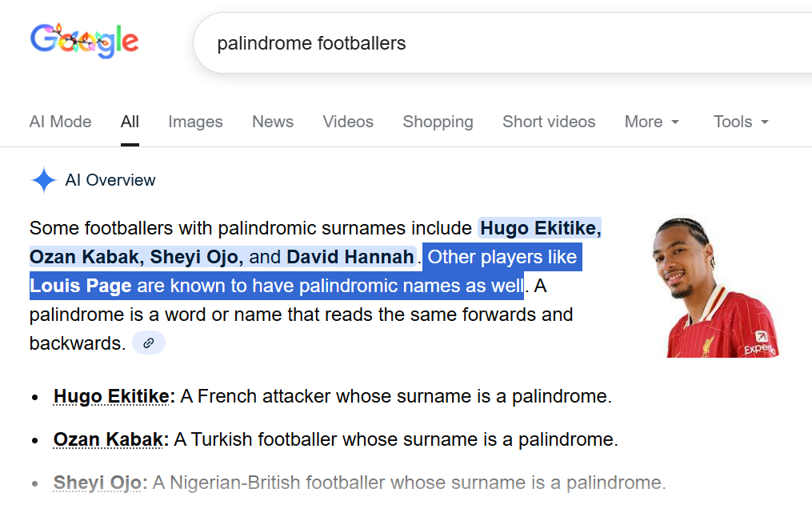
Task: Click the Google holiday logo
Action: pyautogui.click(x=84, y=40)
